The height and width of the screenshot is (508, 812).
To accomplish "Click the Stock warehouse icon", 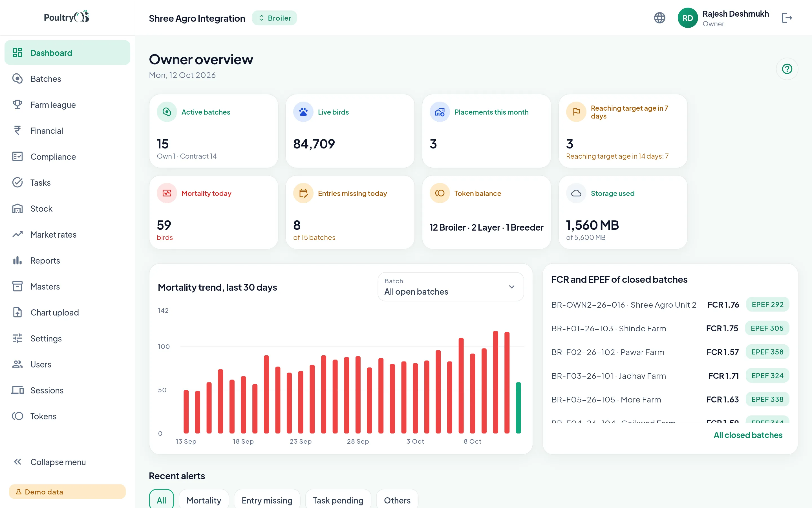I will 17,208.
